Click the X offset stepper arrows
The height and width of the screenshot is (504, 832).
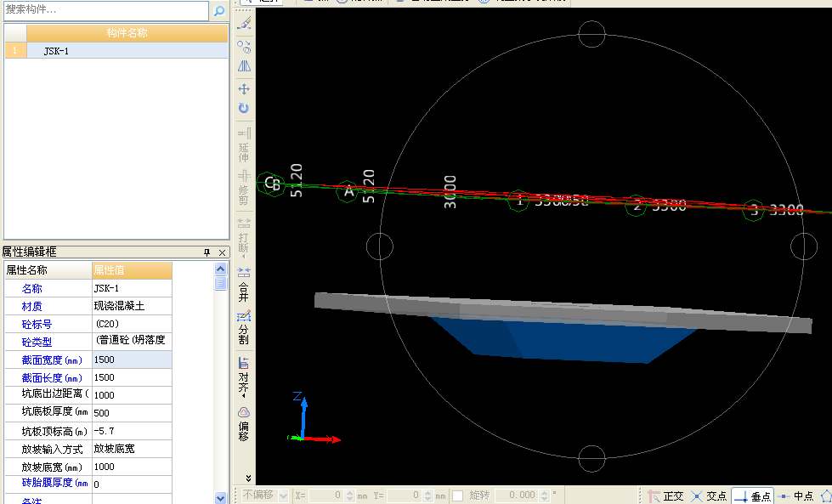click(x=349, y=496)
